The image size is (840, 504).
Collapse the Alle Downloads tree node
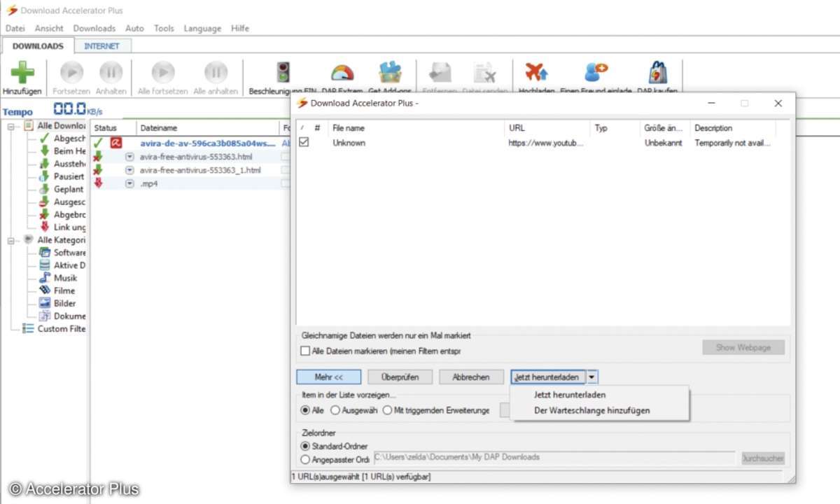[x=13, y=126]
